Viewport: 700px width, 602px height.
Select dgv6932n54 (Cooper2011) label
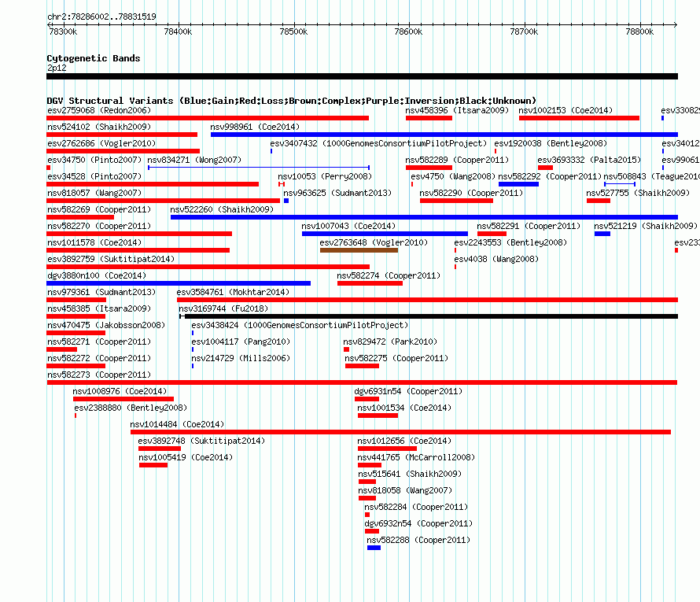click(x=418, y=523)
